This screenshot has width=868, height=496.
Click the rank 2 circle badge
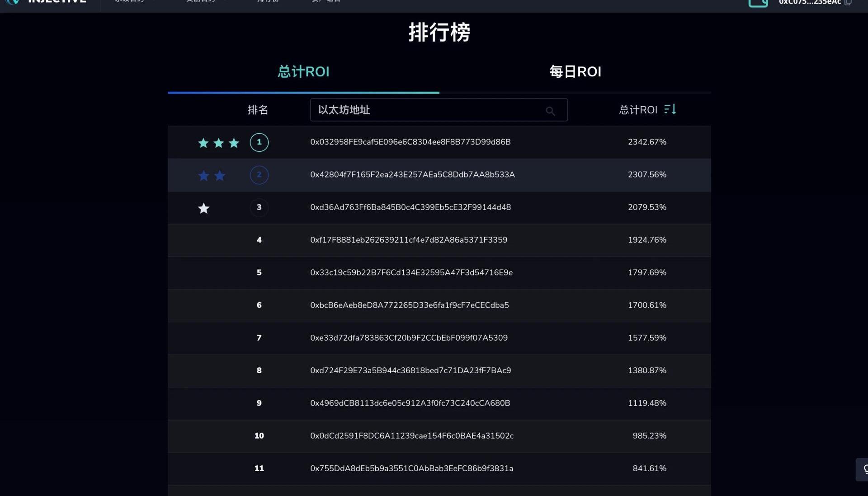259,175
